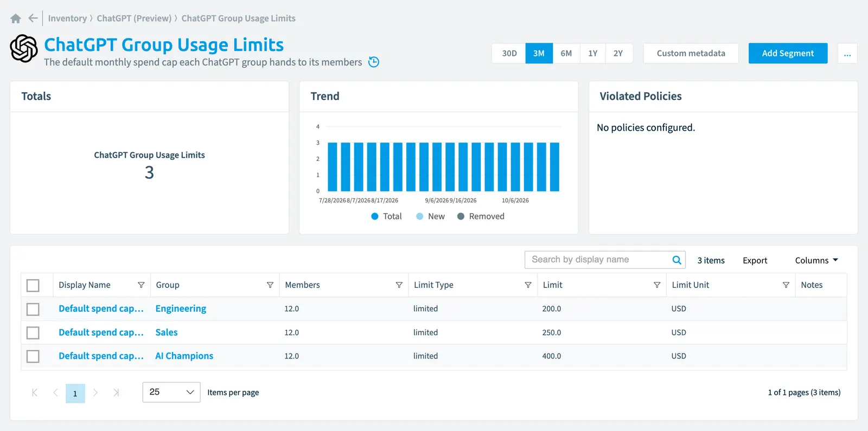Image resolution: width=868 pixels, height=431 pixels.
Task: Go to the home icon
Action: [16, 18]
